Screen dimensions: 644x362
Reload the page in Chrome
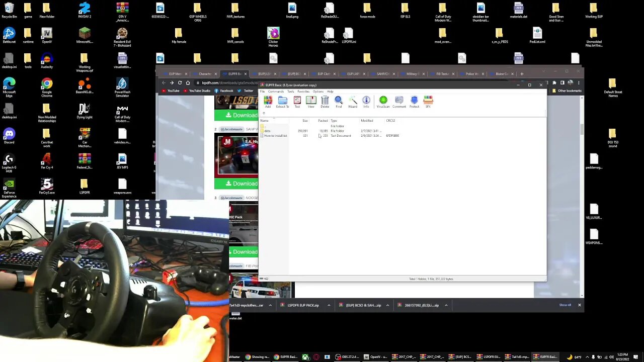tap(180, 82)
